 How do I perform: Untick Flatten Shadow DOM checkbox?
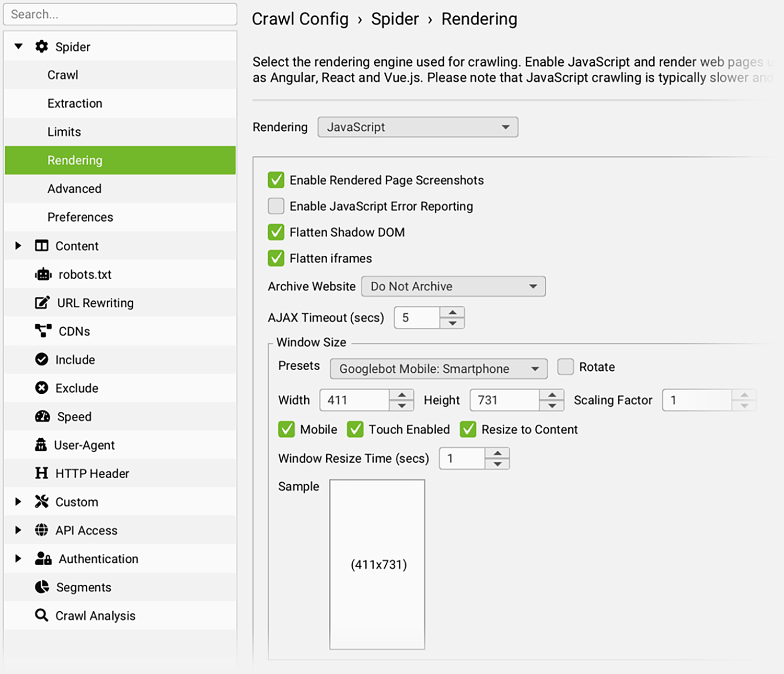(x=276, y=232)
